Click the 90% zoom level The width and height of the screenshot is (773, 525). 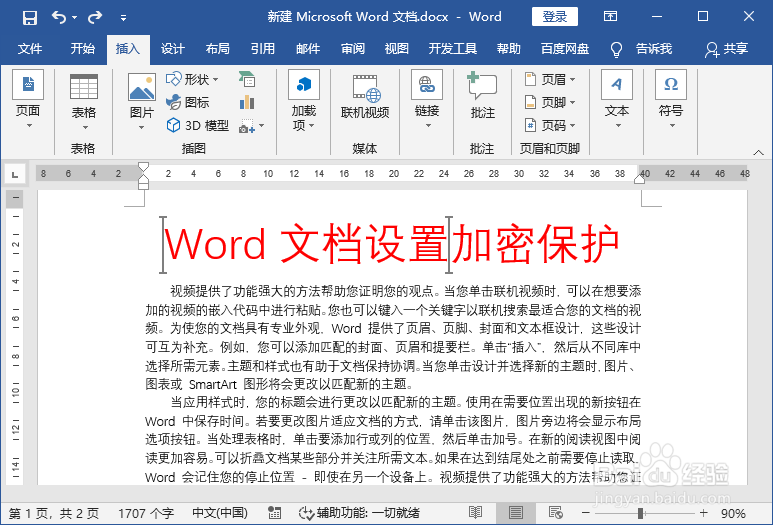(733, 514)
